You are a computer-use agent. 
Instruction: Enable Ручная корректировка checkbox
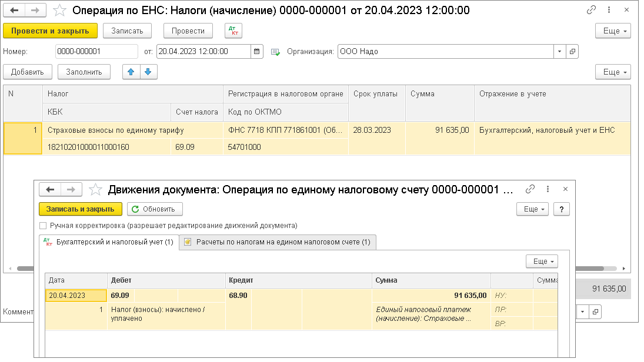(x=43, y=226)
